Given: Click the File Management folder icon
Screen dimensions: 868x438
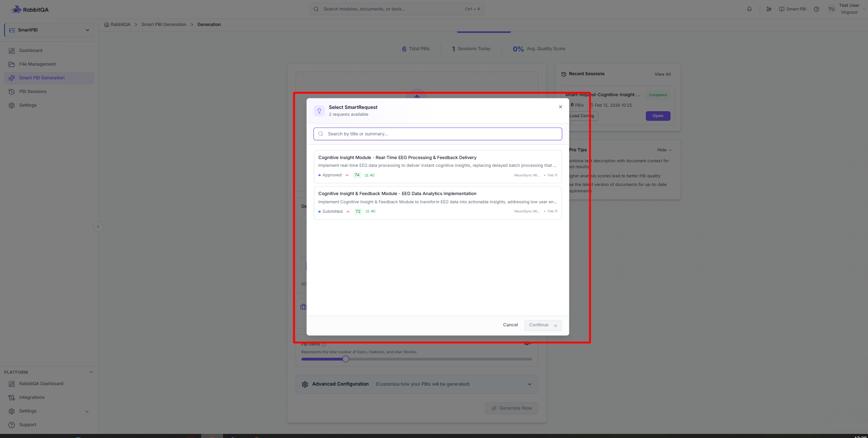Looking at the screenshot, I should tap(12, 64).
